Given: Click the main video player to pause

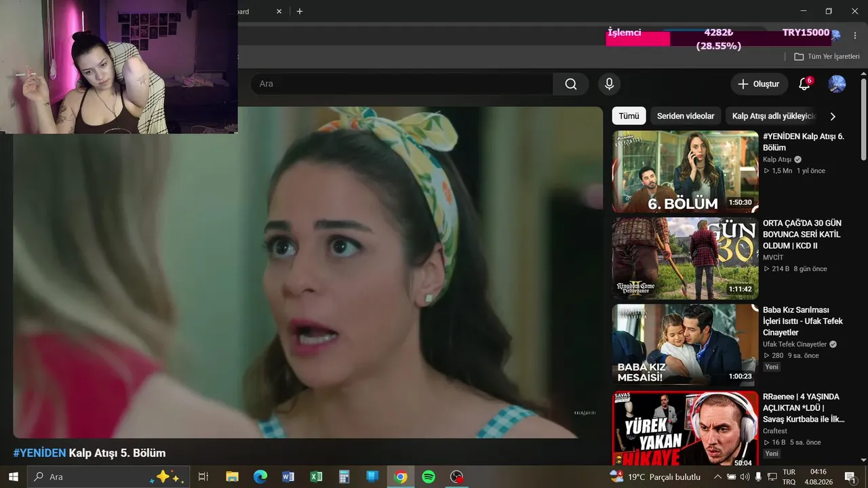Looking at the screenshot, I should [x=308, y=272].
